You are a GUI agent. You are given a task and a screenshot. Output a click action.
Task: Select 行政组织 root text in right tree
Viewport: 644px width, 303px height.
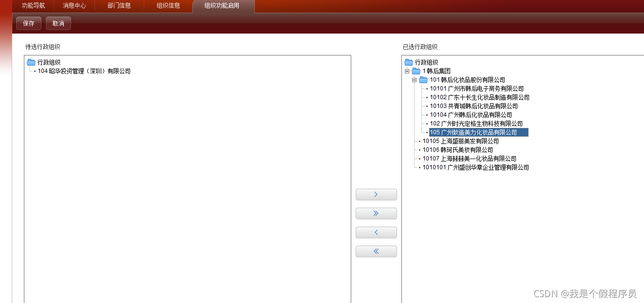click(x=427, y=62)
